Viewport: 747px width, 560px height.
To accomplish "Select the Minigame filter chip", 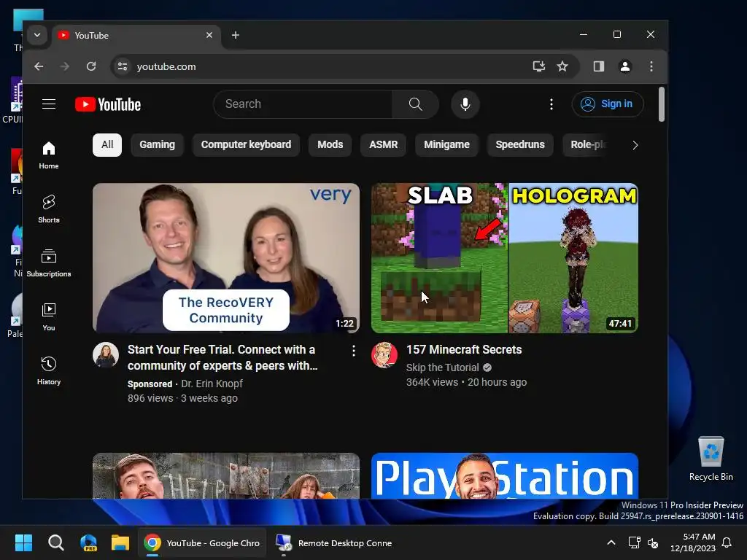I will coord(447,144).
